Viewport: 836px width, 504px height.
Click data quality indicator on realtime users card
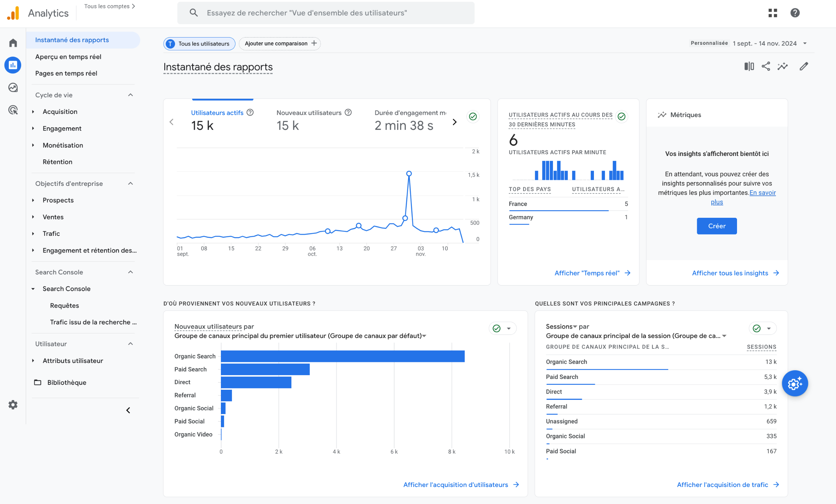click(x=621, y=117)
